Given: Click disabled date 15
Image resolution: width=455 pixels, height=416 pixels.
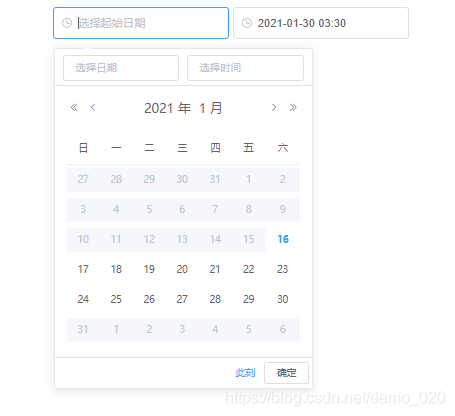Looking at the screenshot, I should coord(249,239).
